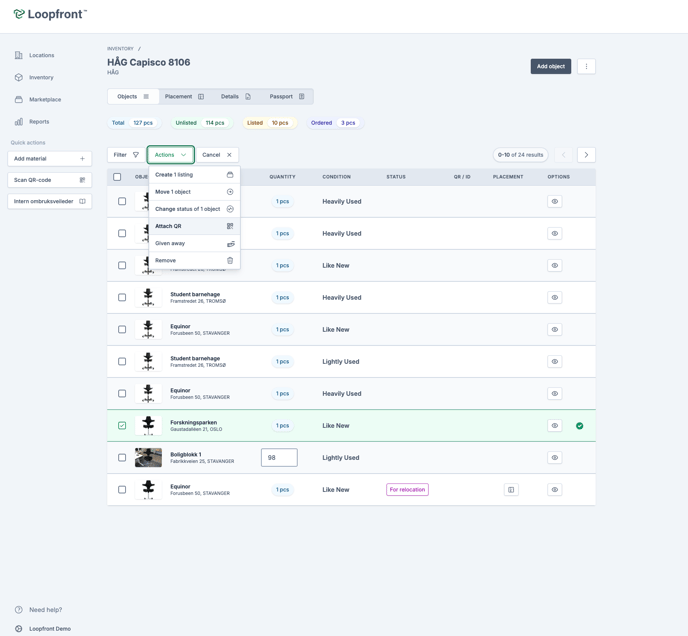Click the Loopfront Demo account icon
This screenshot has width=688, height=636.
tap(18, 629)
